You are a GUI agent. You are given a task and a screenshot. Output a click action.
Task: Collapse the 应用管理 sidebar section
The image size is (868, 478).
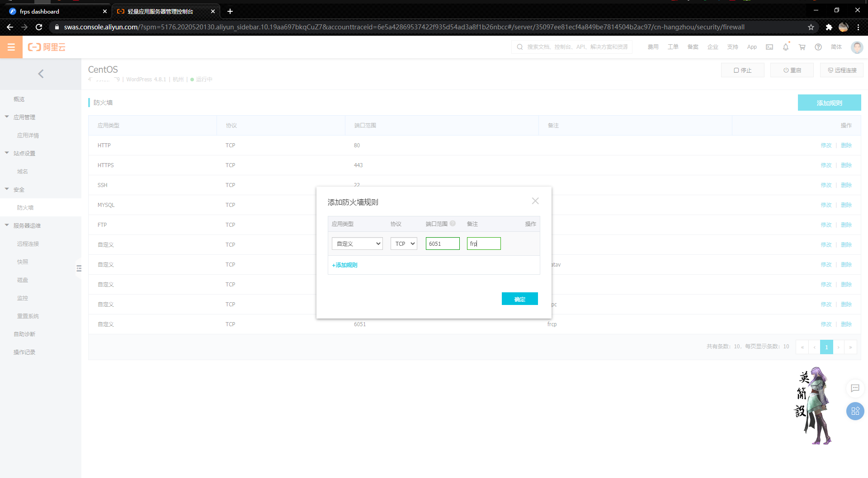pos(7,117)
